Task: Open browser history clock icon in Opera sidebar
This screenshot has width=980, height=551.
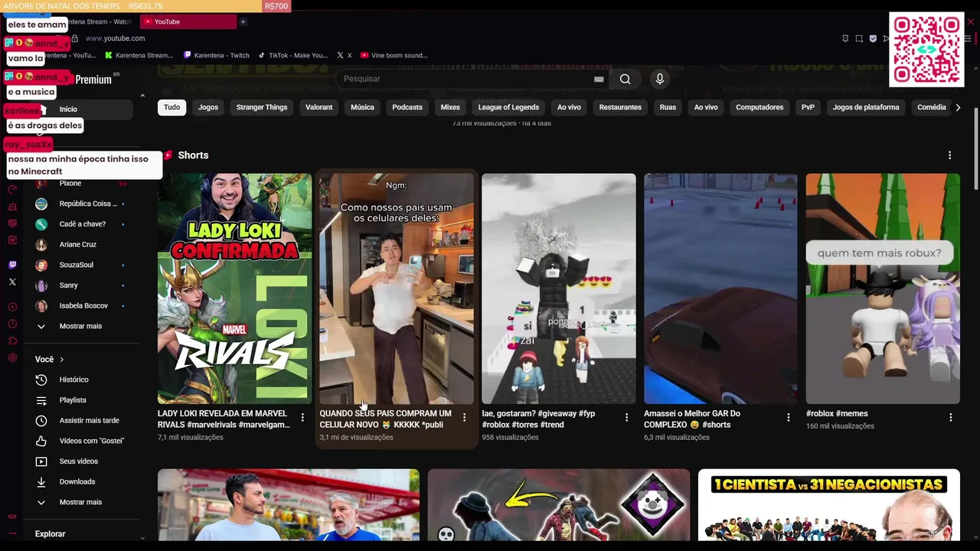Action: (x=12, y=324)
